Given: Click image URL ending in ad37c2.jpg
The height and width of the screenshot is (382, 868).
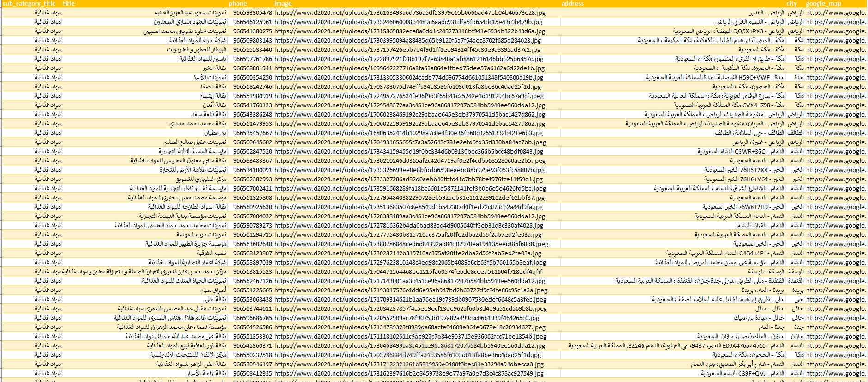Looking at the screenshot, I should pyautogui.click(x=407, y=49).
